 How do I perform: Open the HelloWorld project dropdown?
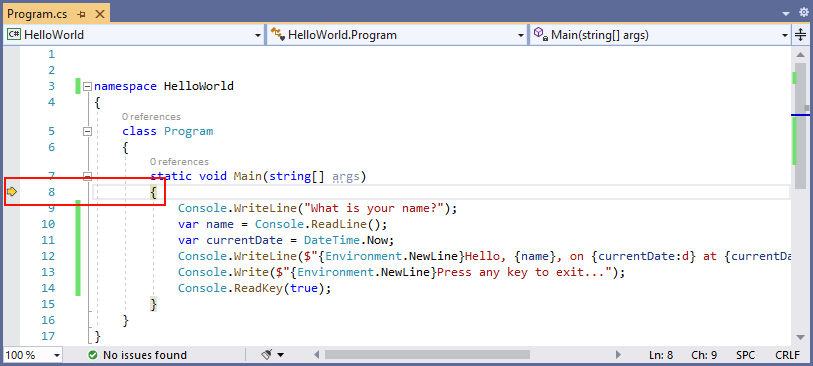click(x=257, y=35)
